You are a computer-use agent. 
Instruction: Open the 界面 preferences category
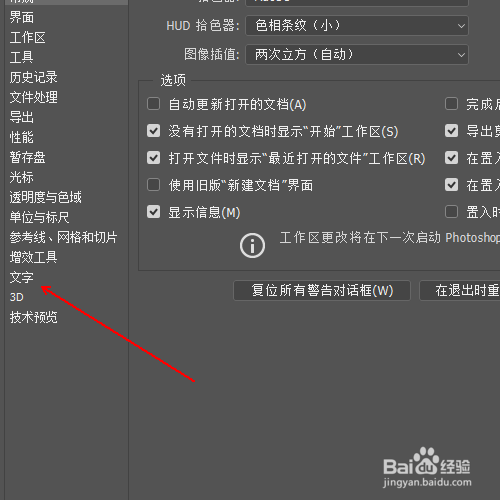coord(22,17)
